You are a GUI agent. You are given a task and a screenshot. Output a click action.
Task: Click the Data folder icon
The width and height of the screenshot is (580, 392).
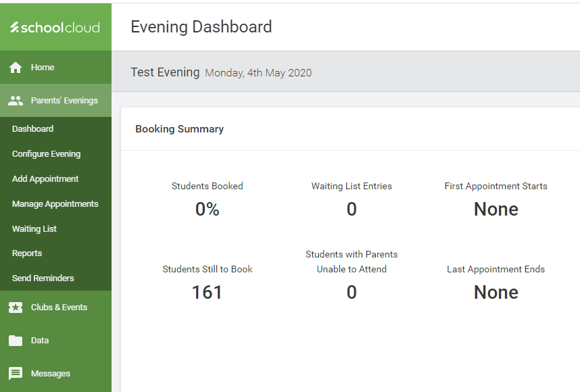point(16,341)
